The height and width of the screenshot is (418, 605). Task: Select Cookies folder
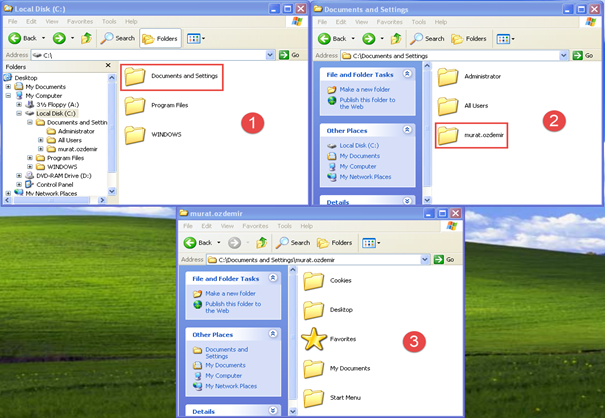(x=328, y=281)
